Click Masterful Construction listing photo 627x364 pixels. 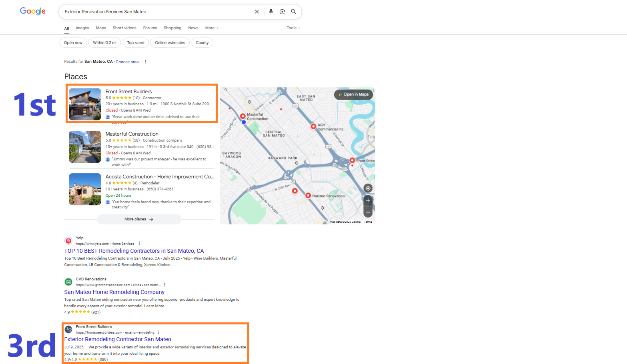tap(85, 147)
